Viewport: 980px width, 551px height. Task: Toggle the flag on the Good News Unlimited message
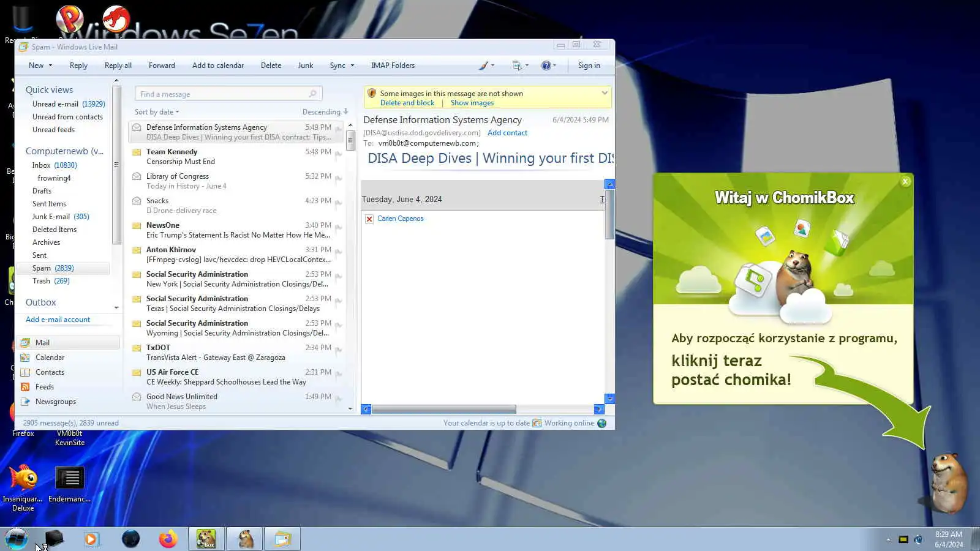point(338,399)
